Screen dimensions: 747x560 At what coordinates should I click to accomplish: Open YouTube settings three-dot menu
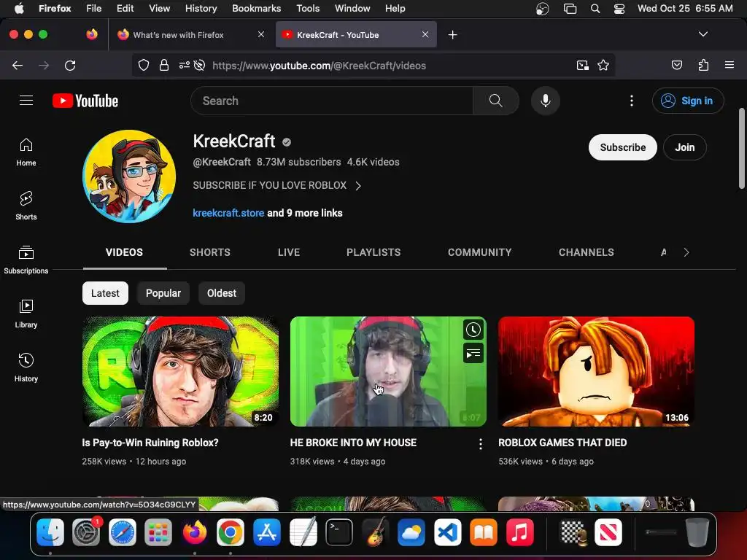coord(632,101)
